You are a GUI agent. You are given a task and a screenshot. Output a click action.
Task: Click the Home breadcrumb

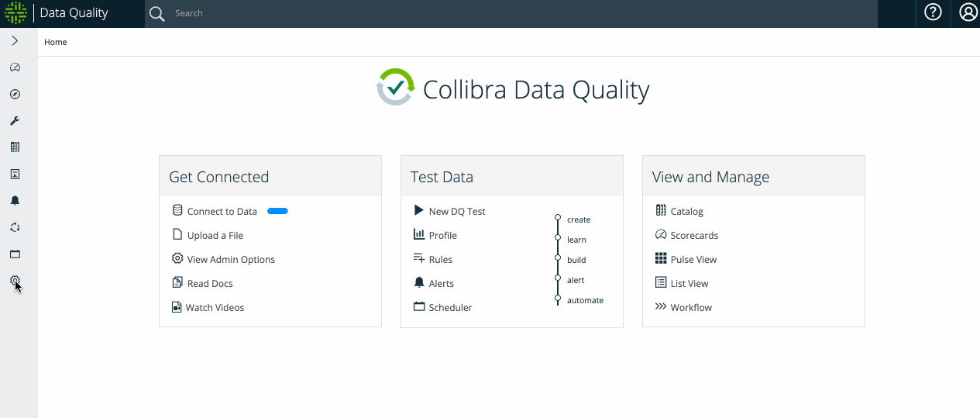pos(56,43)
